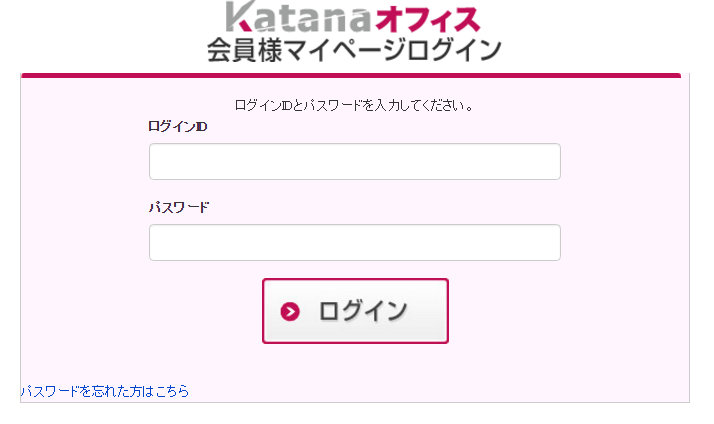Click the ログイン text on the button
The width and height of the screenshot is (714, 424).
363,311
